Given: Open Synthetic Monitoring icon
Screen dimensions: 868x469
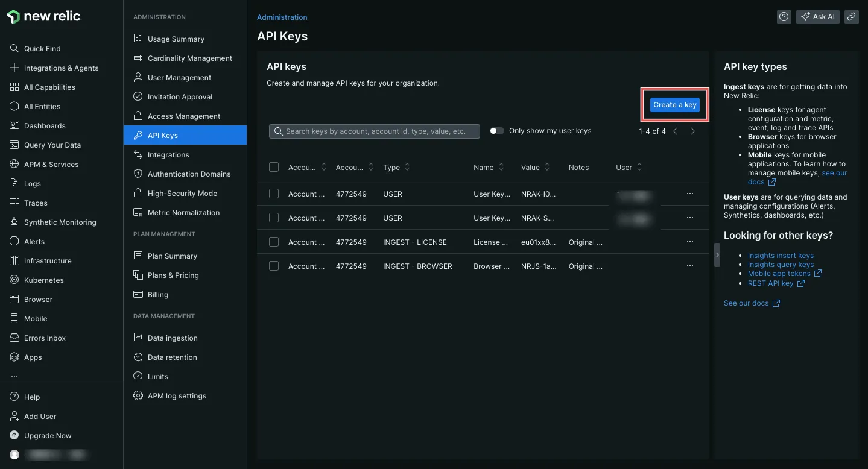Looking at the screenshot, I should coord(14,222).
